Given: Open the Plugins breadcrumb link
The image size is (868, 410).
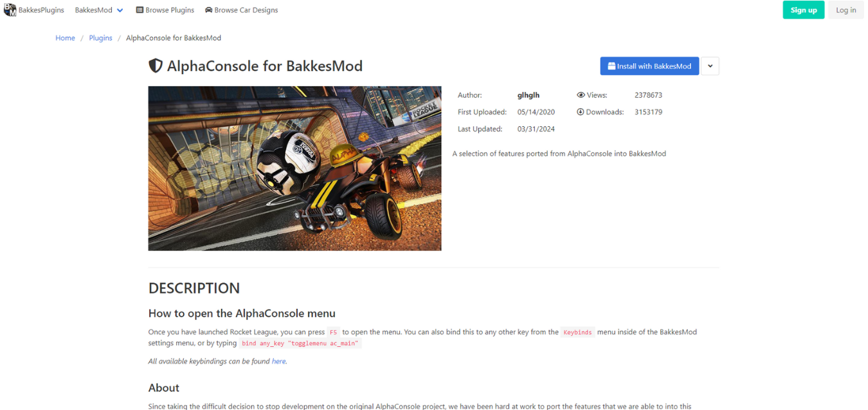Looking at the screenshot, I should [x=100, y=38].
